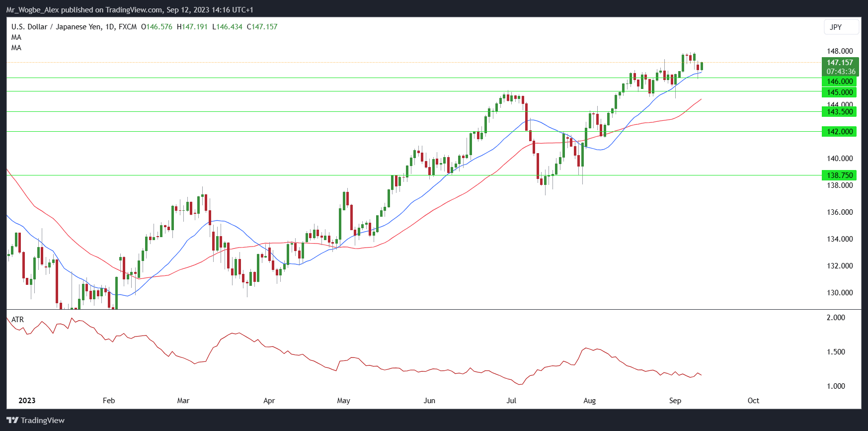The width and height of the screenshot is (868, 431).
Task: Click the 140.000 price axis value
Action: (840, 159)
